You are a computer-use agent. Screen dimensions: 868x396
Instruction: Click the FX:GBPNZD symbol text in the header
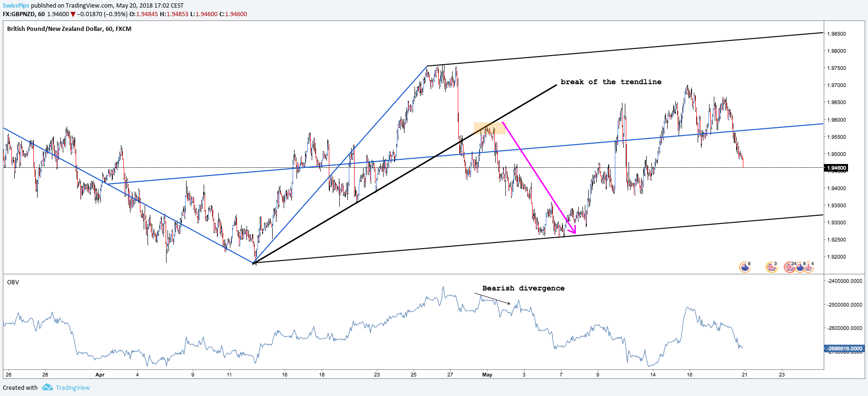19,14
